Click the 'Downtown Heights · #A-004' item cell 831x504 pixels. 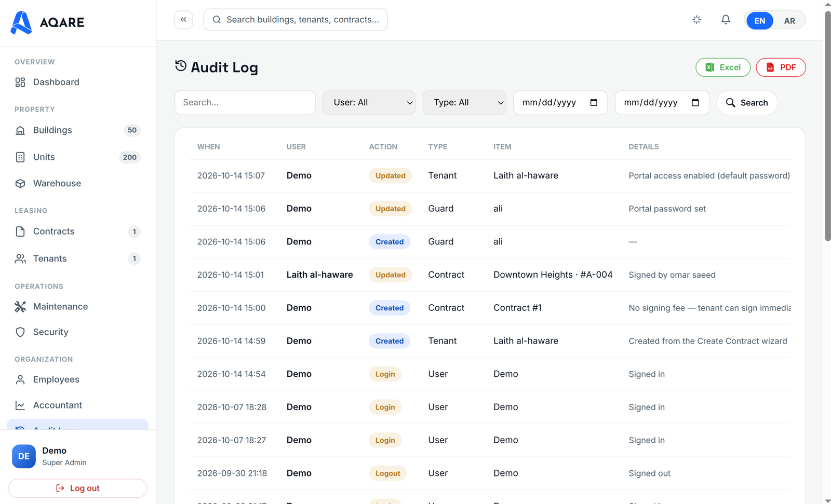click(x=553, y=275)
